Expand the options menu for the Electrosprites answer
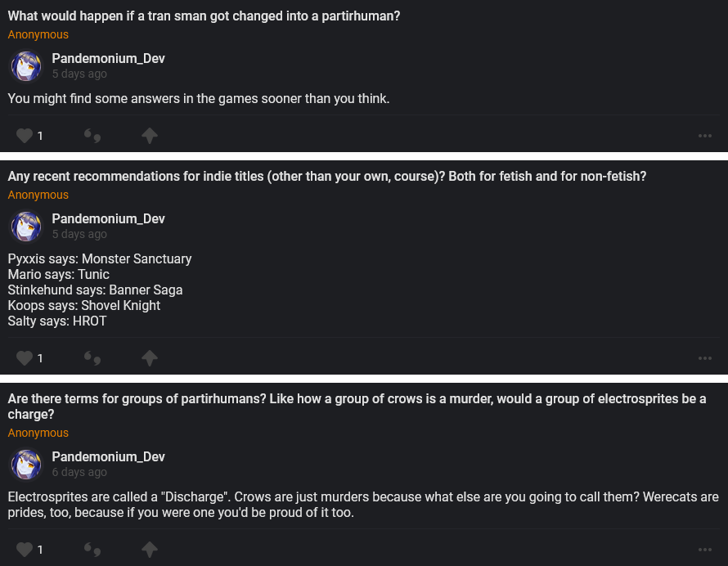Viewport: 728px width, 566px height. pos(705,550)
